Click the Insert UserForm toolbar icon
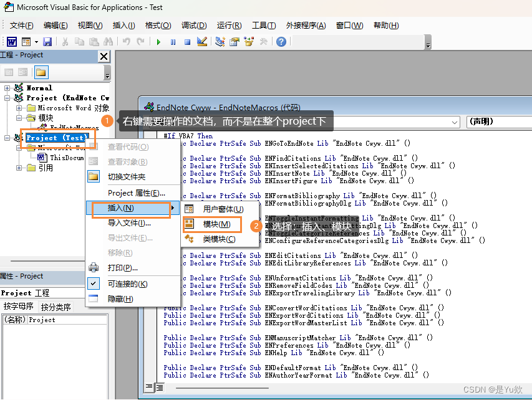 26,42
